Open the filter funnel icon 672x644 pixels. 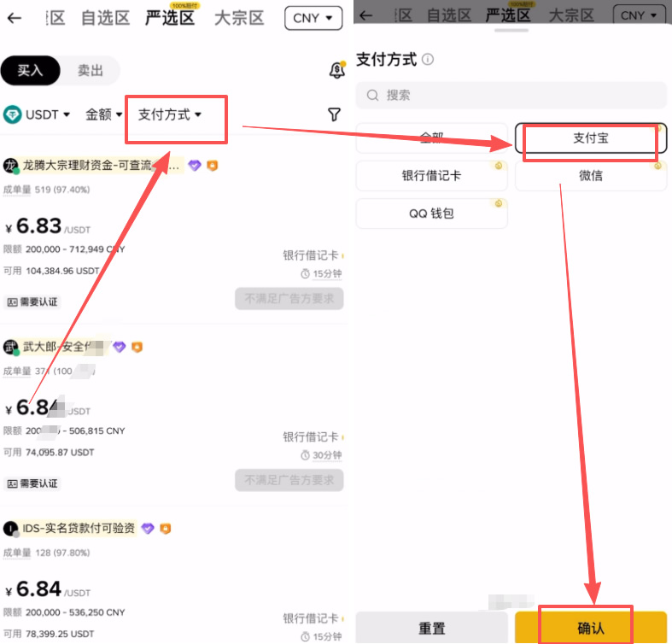(x=334, y=114)
